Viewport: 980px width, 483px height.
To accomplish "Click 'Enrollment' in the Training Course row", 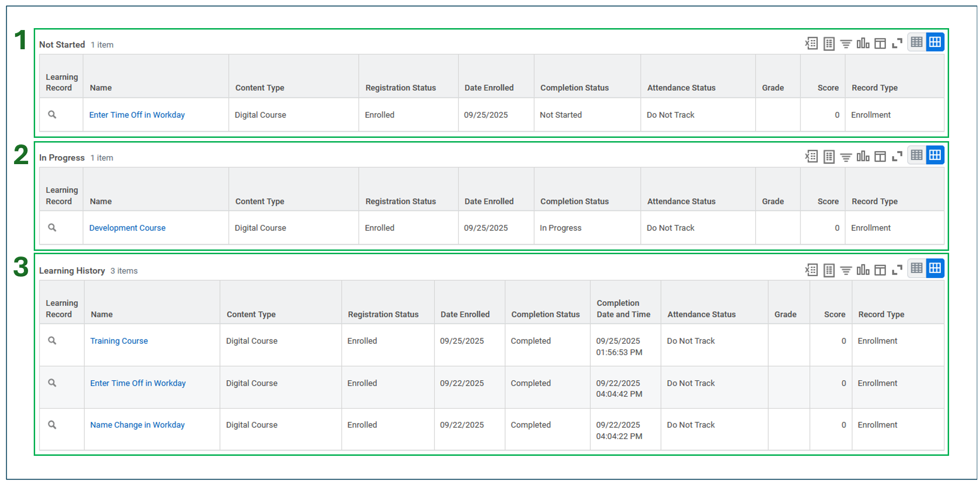I will (x=877, y=341).
